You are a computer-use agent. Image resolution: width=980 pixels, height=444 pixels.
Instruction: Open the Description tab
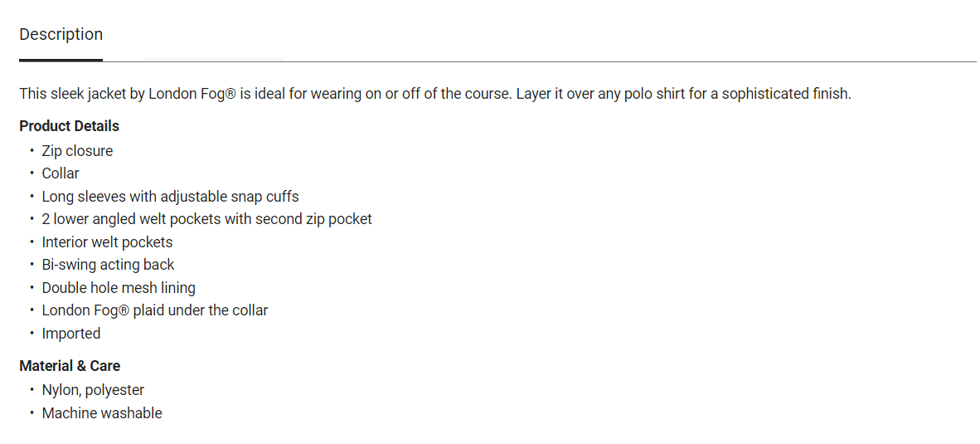pos(61,35)
